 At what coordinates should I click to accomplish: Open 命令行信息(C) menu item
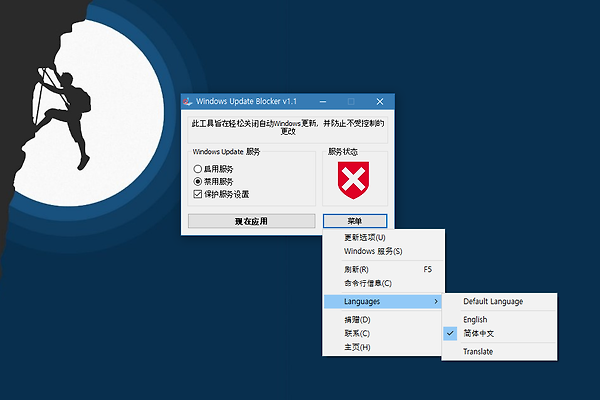coord(368,283)
